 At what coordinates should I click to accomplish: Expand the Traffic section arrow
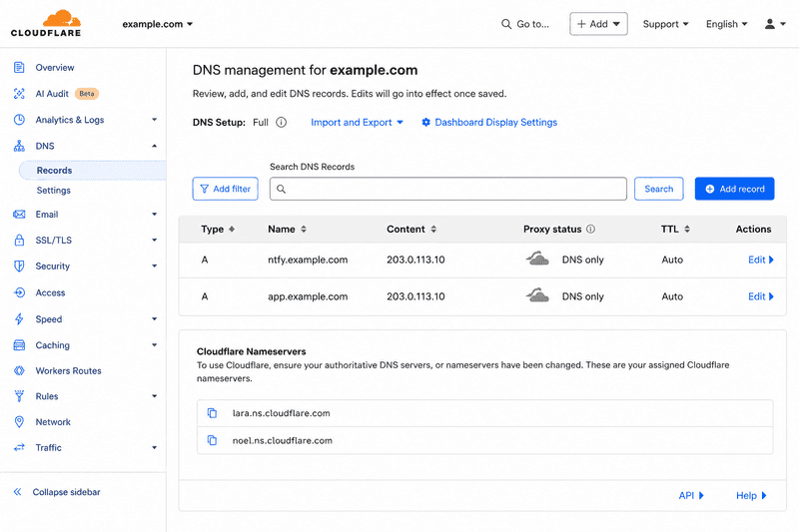pyautogui.click(x=155, y=447)
